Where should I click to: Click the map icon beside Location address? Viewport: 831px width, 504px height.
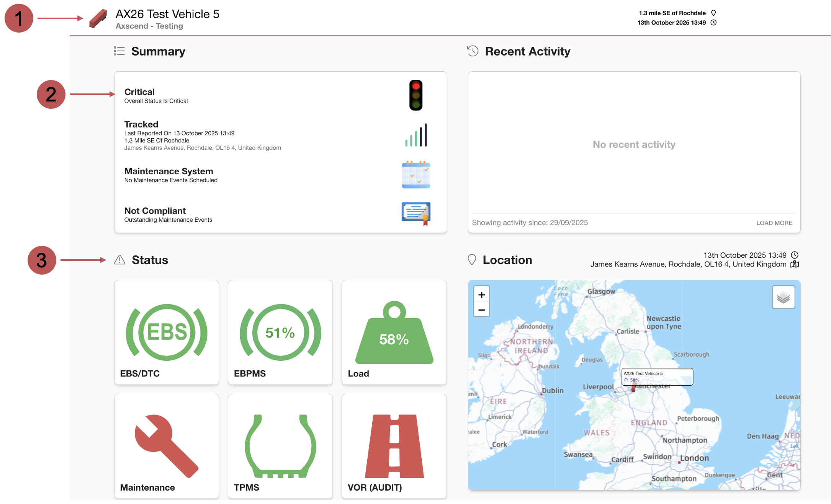pos(795,264)
